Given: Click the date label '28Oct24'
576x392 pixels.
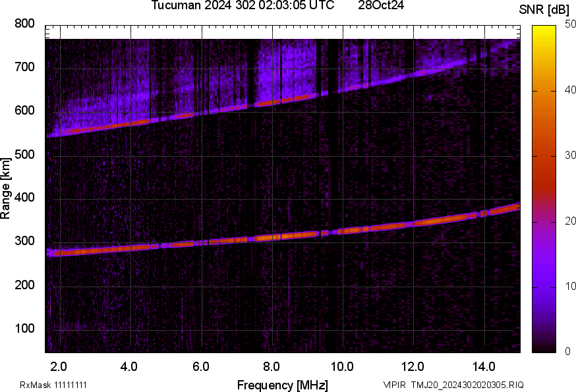Looking at the screenshot, I should point(381,5).
